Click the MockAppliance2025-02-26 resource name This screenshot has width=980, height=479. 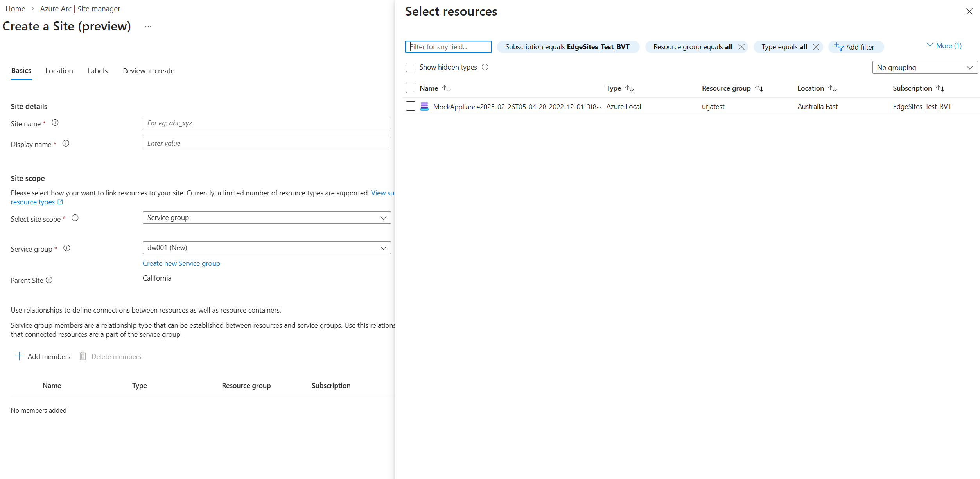pyautogui.click(x=517, y=107)
